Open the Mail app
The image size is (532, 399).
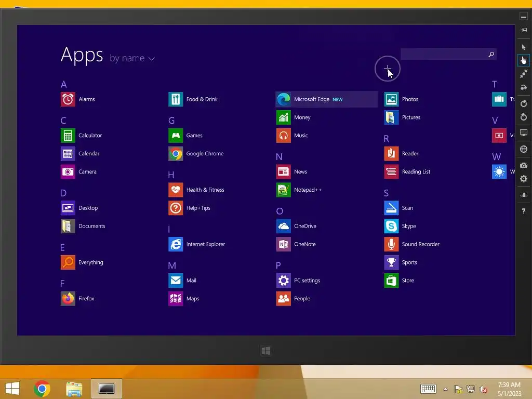coord(182,281)
